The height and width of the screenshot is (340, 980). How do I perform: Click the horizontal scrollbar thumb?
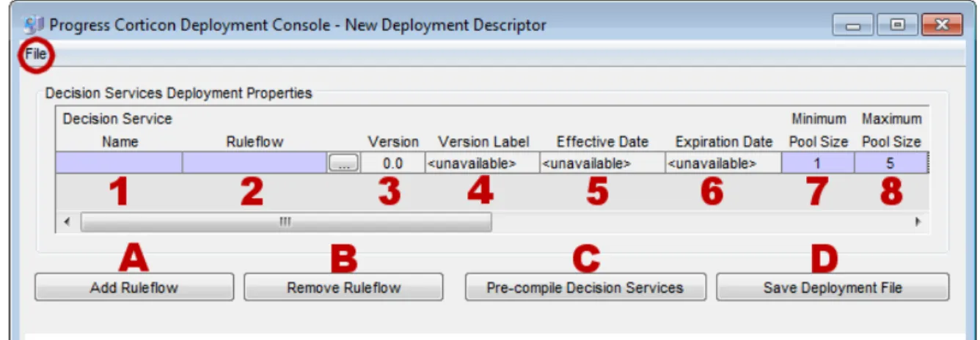point(286,221)
